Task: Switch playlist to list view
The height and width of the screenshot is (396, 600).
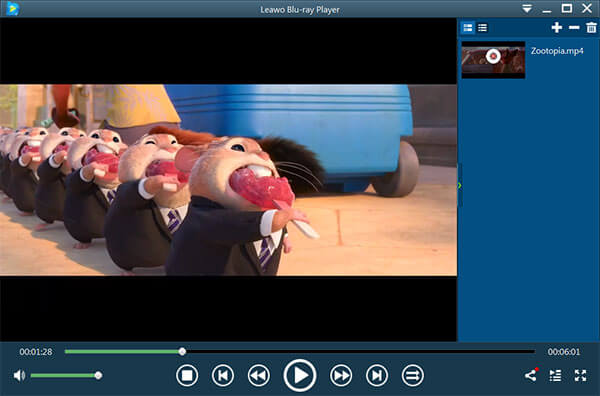Action: coord(482,28)
